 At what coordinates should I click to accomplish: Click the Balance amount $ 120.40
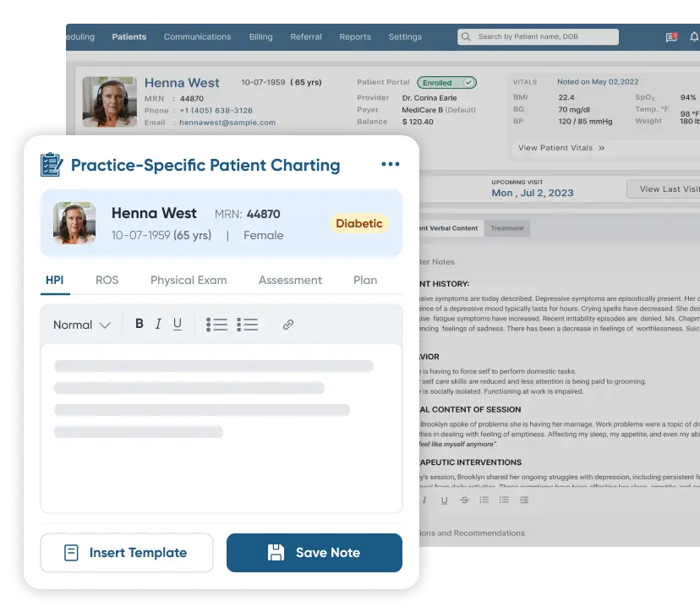point(418,122)
